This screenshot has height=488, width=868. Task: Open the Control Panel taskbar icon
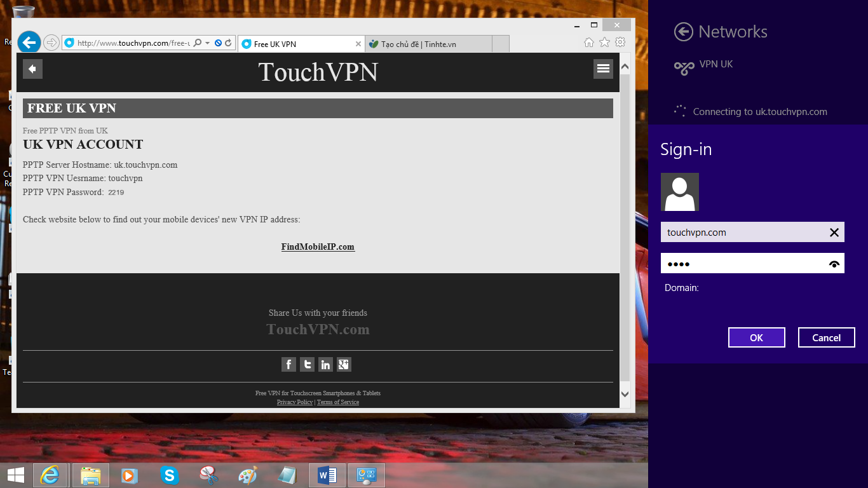(367, 475)
